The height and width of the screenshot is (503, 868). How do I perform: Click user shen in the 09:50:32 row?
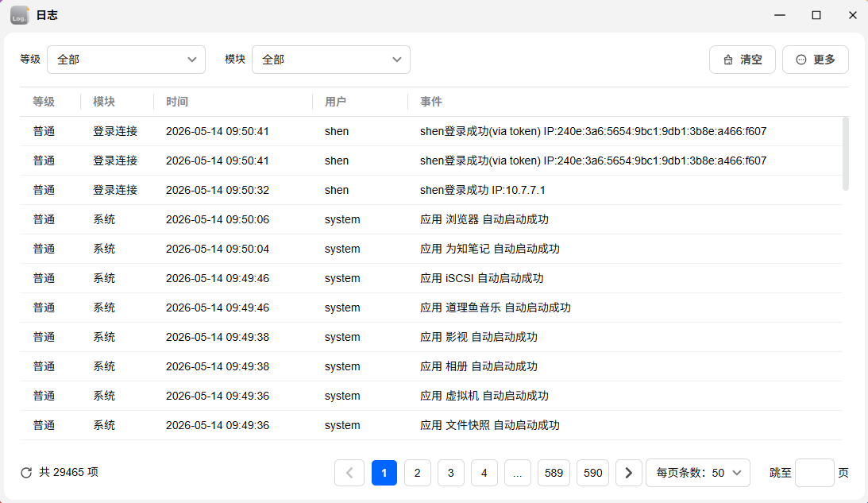(x=337, y=190)
